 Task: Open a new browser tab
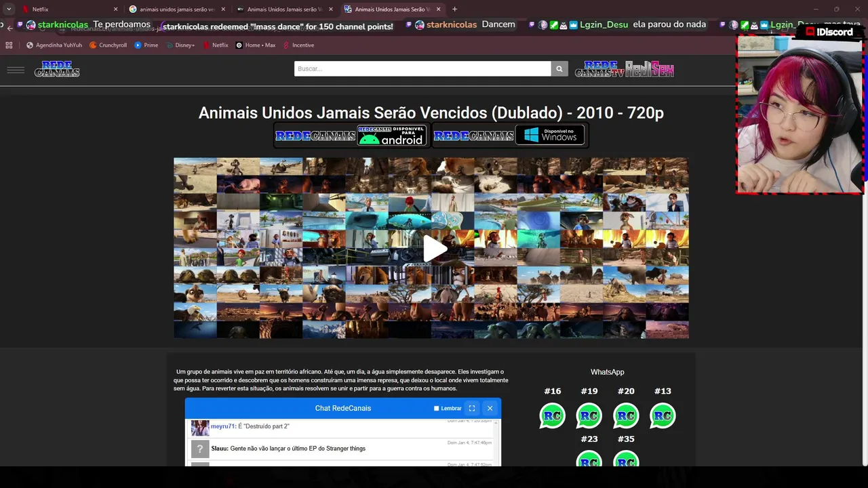pyautogui.click(x=454, y=9)
